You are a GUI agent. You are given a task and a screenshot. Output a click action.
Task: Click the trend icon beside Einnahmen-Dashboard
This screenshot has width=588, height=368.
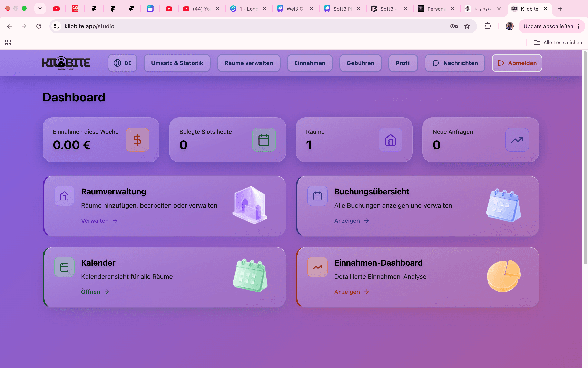pyautogui.click(x=317, y=267)
